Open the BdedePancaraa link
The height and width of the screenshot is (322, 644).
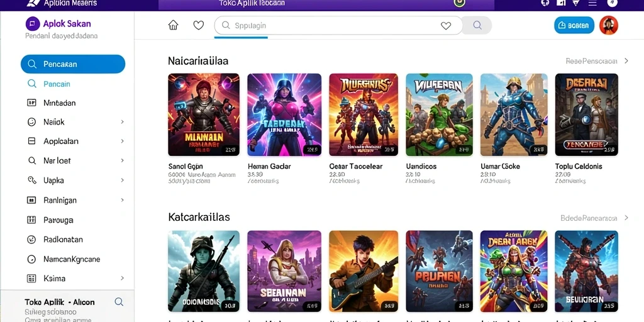click(589, 218)
